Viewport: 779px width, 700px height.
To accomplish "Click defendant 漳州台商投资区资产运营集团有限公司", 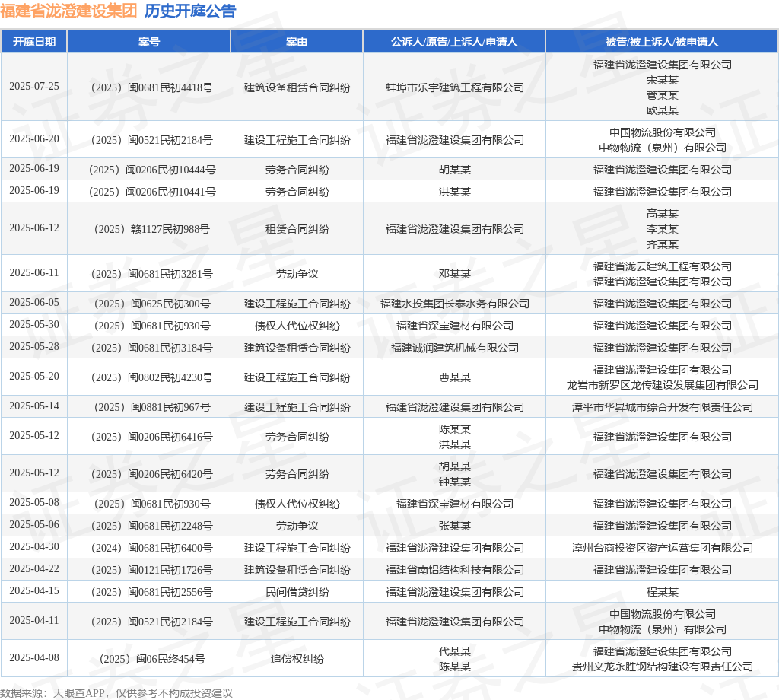I will 663,548.
